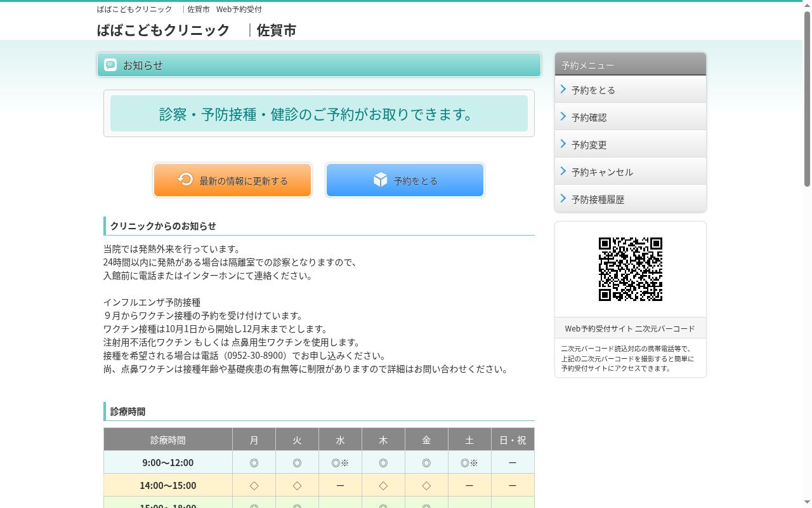Click the クリニックからのお知らせ heading
This screenshot has height=508, width=812.
(163, 225)
